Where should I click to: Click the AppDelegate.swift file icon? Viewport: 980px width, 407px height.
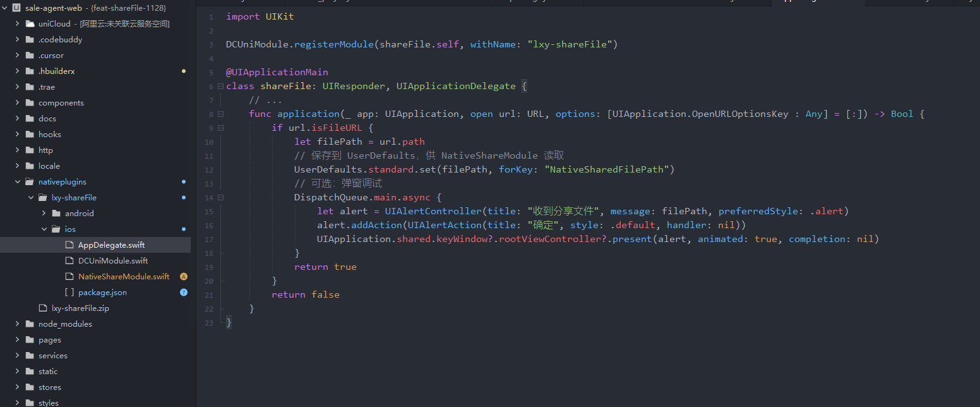[69, 245]
